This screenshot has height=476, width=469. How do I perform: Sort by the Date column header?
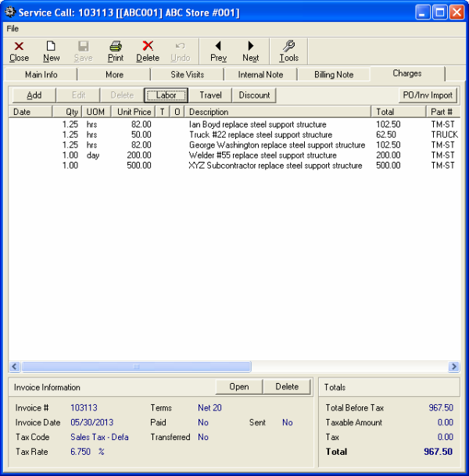tap(30, 112)
